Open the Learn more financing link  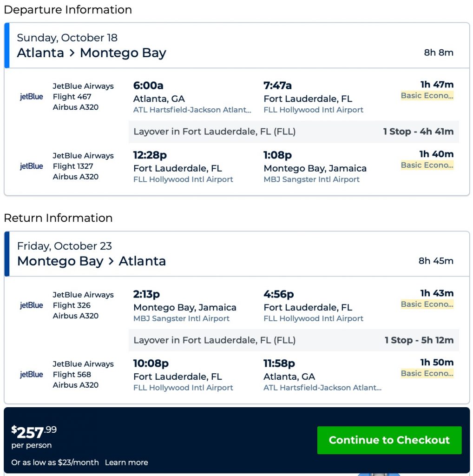tap(126, 463)
